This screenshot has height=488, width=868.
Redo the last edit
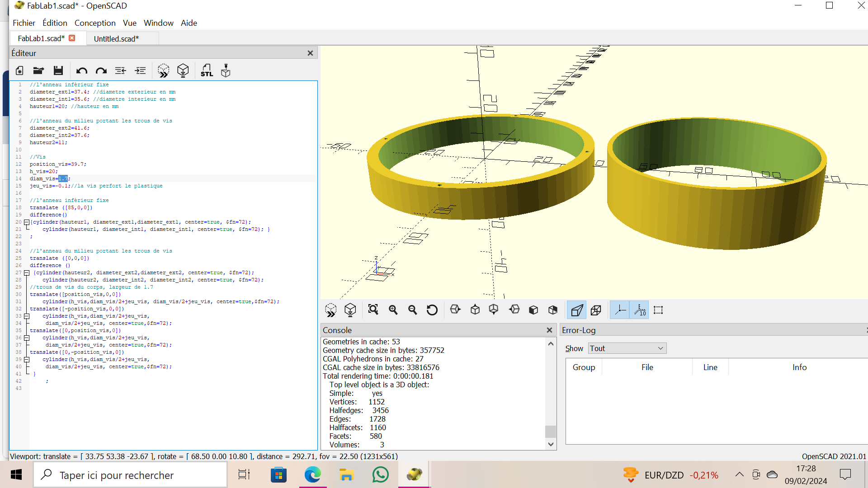click(101, 70)
